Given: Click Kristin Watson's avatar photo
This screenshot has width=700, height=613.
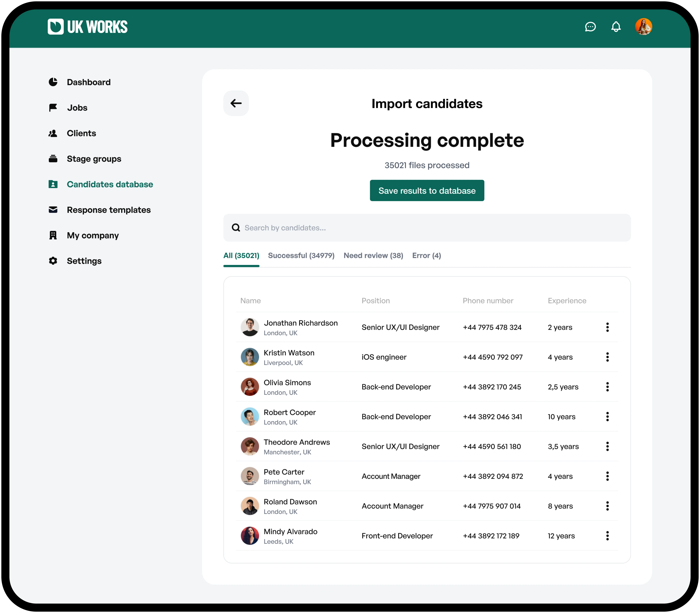Looking at the screenshot, I should pos(250,357).
